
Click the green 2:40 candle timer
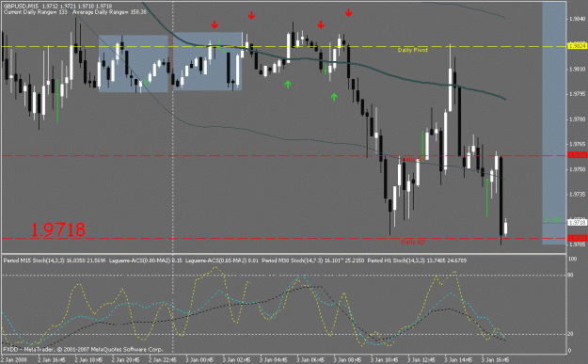click(x=553, y=220)
